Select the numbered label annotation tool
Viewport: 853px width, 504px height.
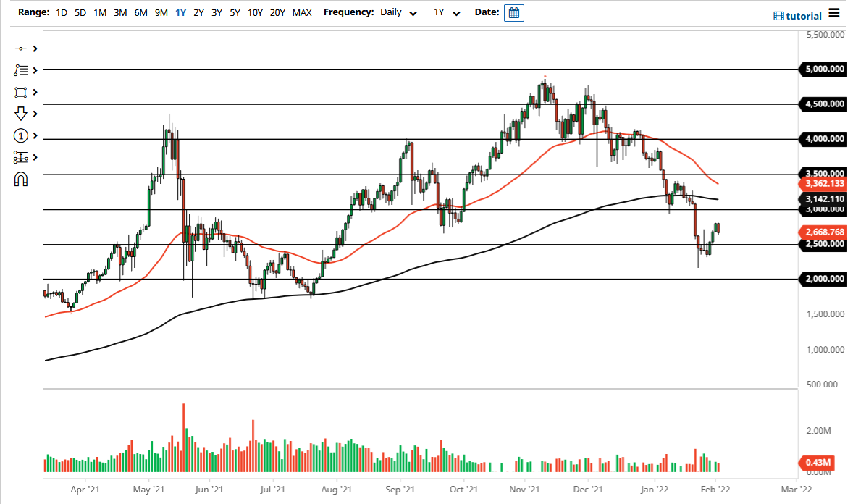click(x=21, y=135)
